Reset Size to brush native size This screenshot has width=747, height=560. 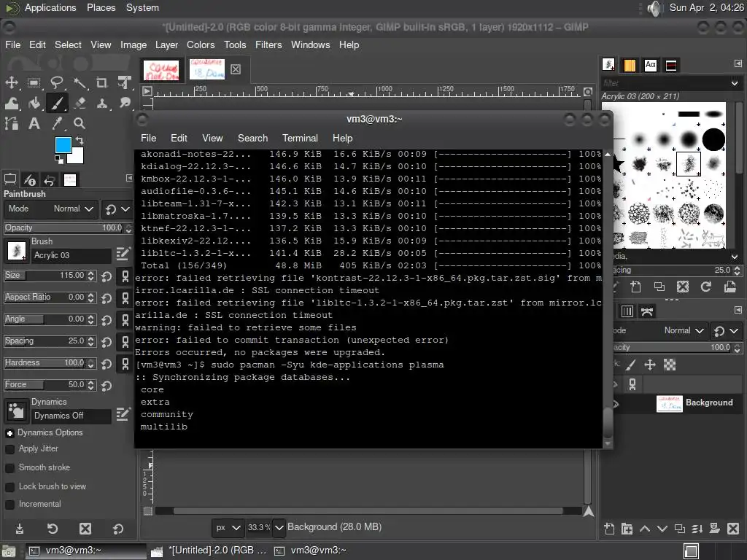coord(107,276)
